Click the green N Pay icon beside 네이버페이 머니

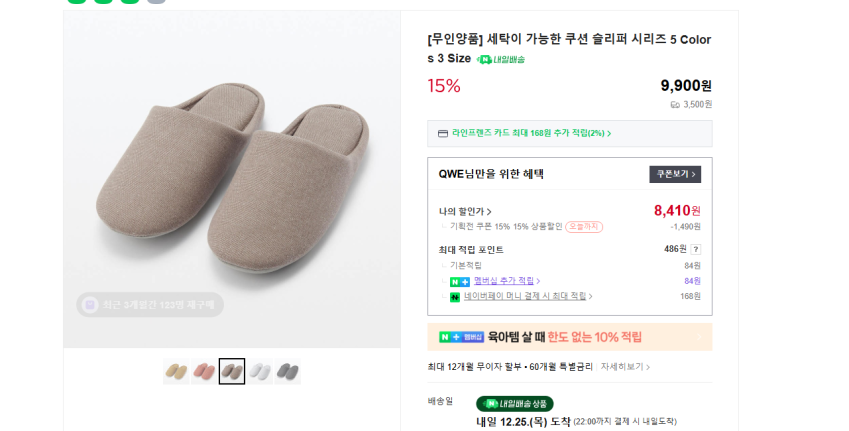tap(455, 297)
